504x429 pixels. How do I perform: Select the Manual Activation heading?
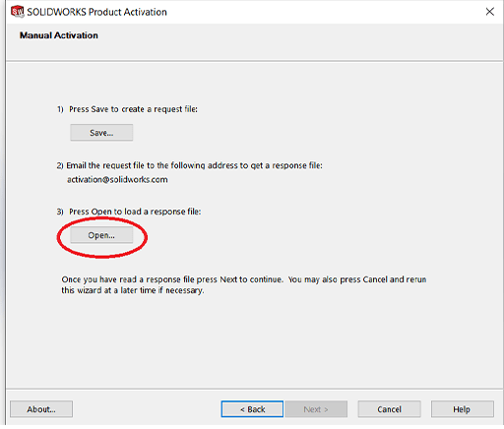click(x=59, y=35)
